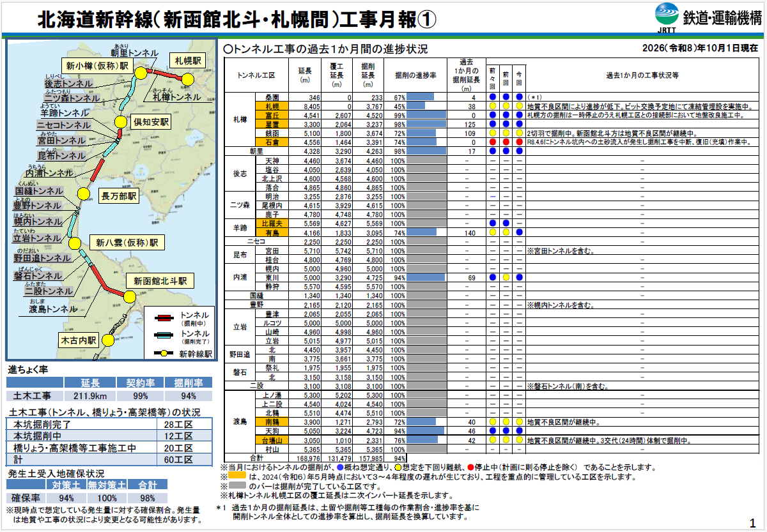Viewport: 767px width, 532px height.
Task: Click the report title 北海道新幹線 工事月報①
Action: tap(237, 19)
